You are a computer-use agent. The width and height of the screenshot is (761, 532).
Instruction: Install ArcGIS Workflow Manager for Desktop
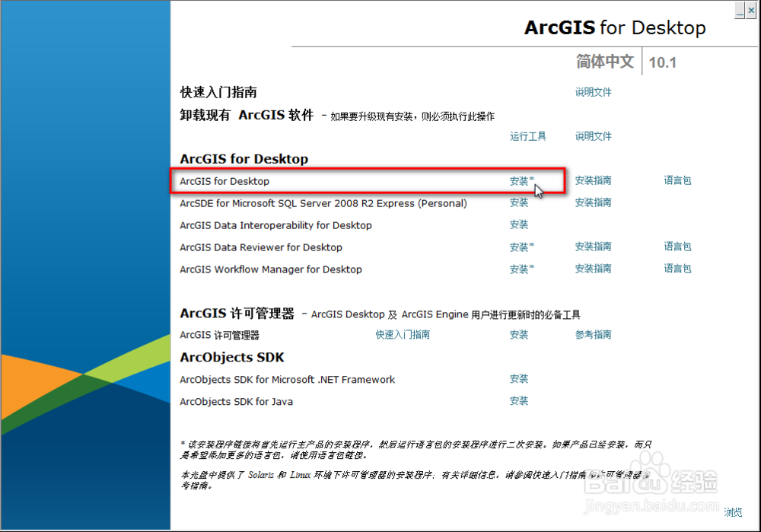(x=521, y=269)
